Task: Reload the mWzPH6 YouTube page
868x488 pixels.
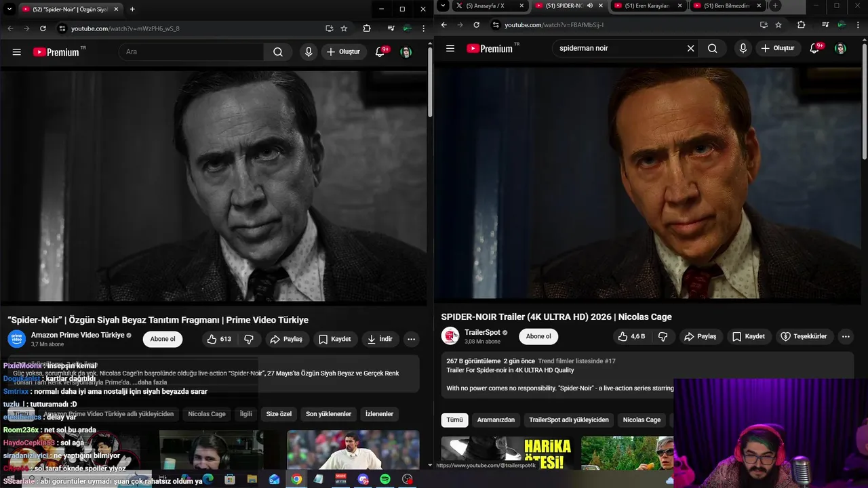Action: click(43, 28)
